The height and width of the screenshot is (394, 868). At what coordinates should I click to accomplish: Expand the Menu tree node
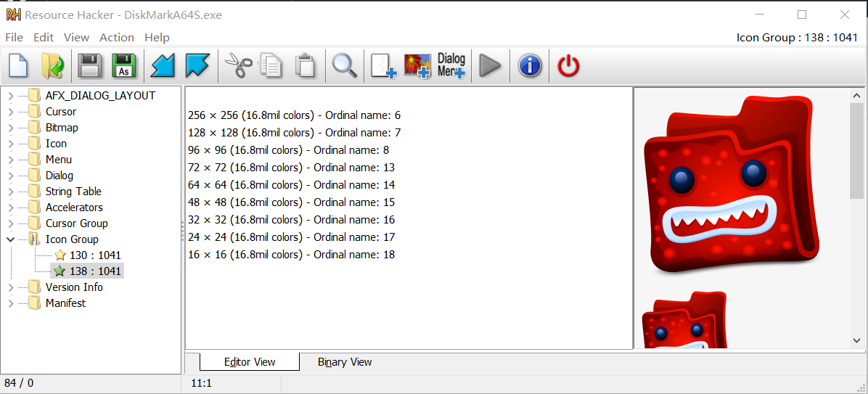11,160
